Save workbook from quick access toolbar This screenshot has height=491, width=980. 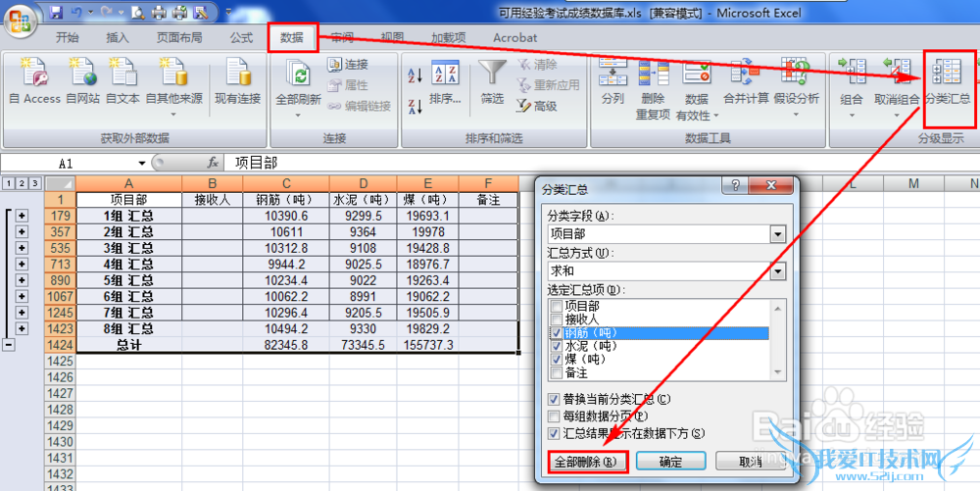pyautogui.click(x=56, y=12)
